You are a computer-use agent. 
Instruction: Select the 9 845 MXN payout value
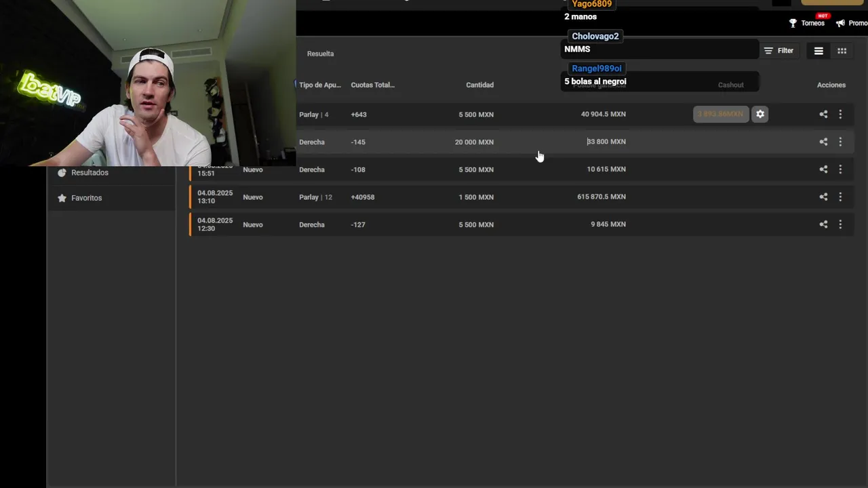pos(608,224)
